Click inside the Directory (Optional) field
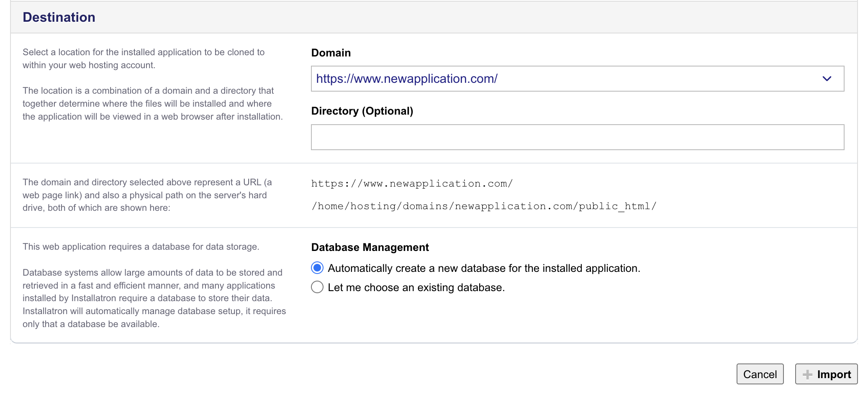 click(578, 137)
